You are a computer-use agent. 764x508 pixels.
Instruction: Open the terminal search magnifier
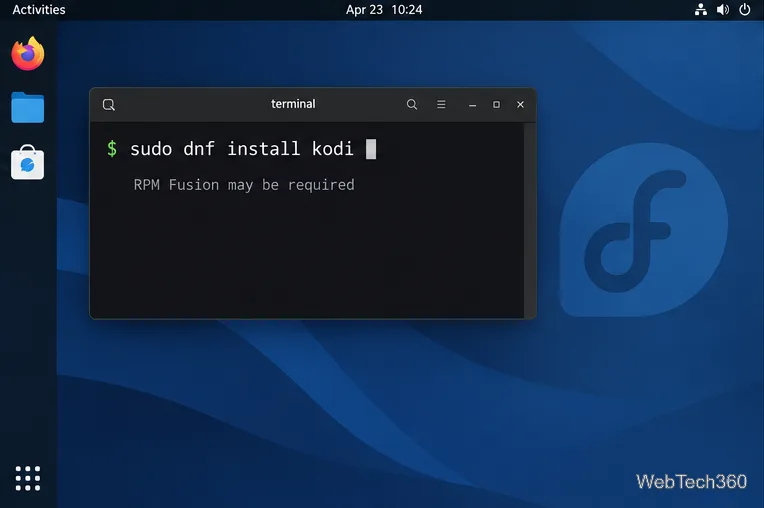coord(412,104)
